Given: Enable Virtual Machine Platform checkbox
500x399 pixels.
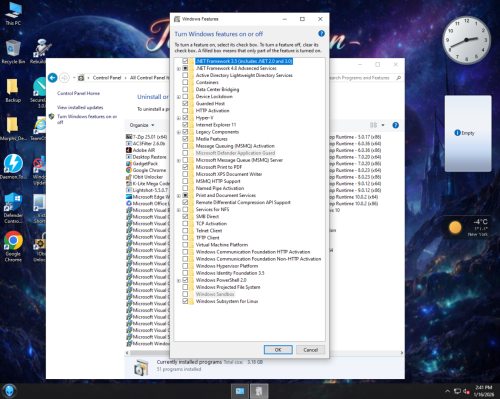Looking at the screenshot, I should [x=185, y=245].
